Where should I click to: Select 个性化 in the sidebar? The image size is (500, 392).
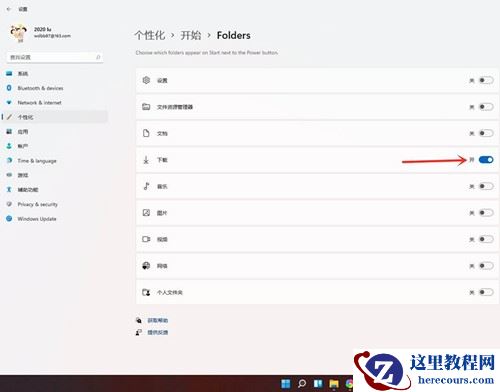click(x=54, y=117)
